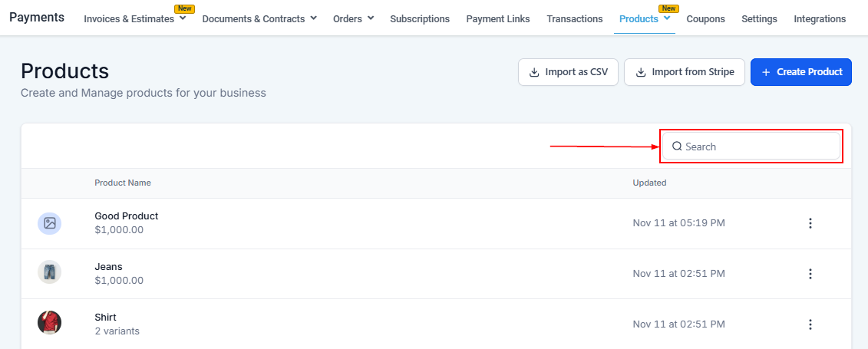Screen dimensions: 868x349
Task: Open the Products tab dropdown arrow
Action: click(667, 18)
